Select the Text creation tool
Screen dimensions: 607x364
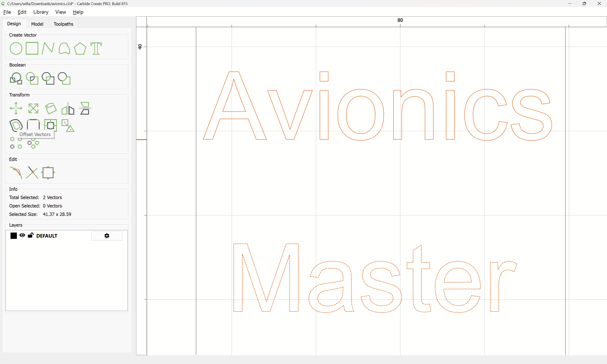tap(96, 48)
